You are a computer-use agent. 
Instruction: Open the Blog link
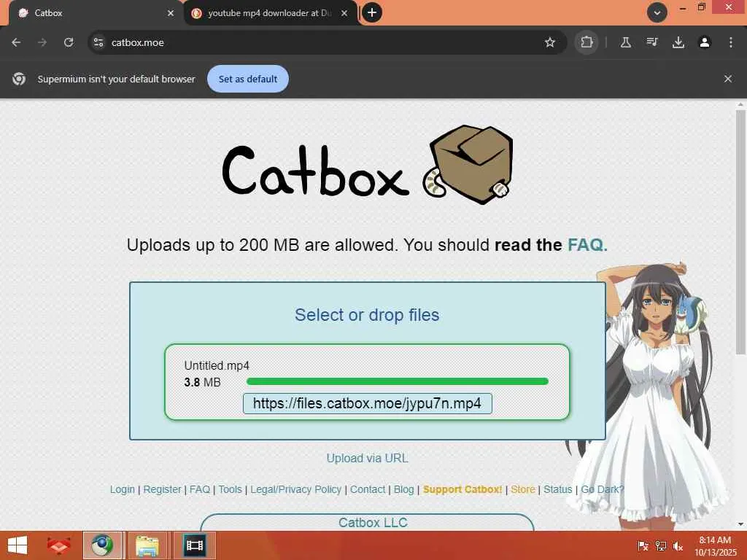click(x=404, y=489)
